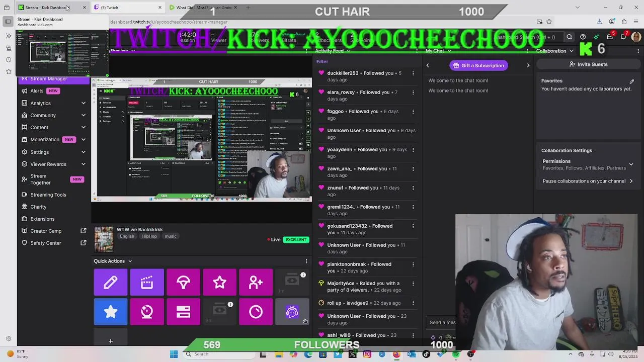Click the info icon on the 3m ad tile

[x=230, y=305]
